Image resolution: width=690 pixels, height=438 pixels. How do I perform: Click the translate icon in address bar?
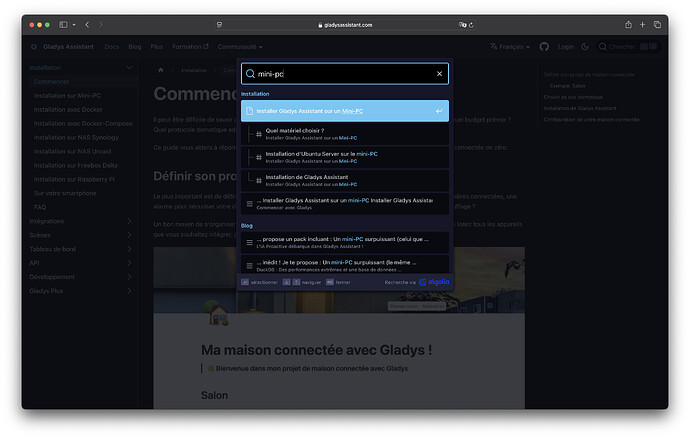click(462, 25)
